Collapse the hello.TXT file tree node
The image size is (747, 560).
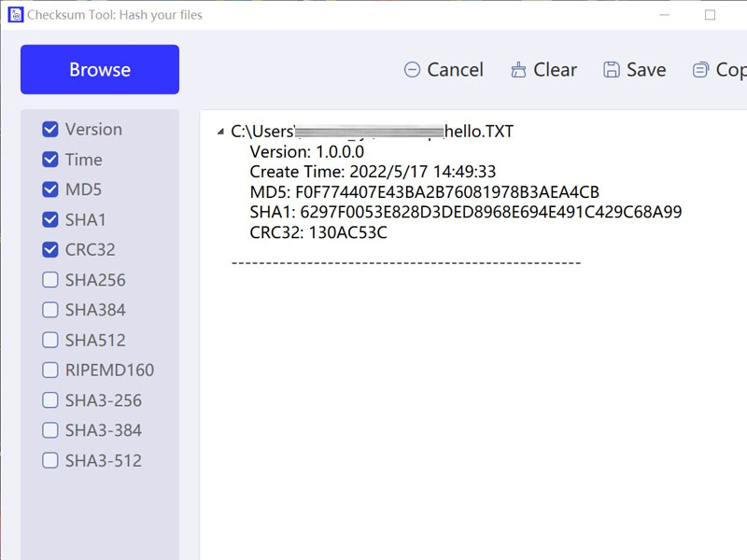(x=220, y=132)
